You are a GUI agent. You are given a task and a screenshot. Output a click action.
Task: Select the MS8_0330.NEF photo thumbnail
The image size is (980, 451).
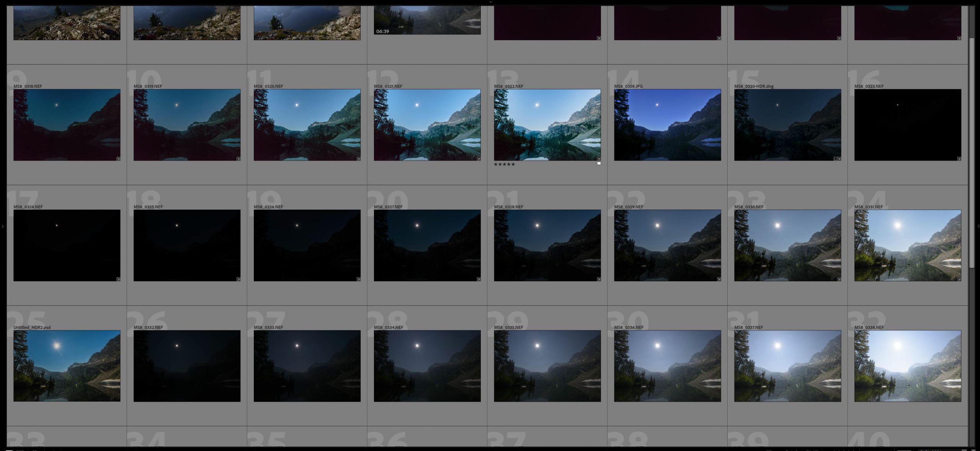click(x=788, y=245)
